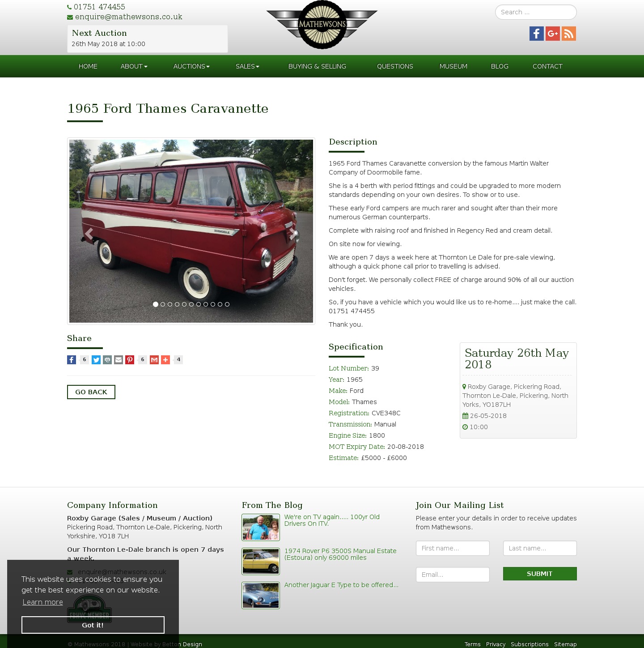Select the last carousel indicator dot
Viewport: 644px width, 648px height.
coord(227,304)
